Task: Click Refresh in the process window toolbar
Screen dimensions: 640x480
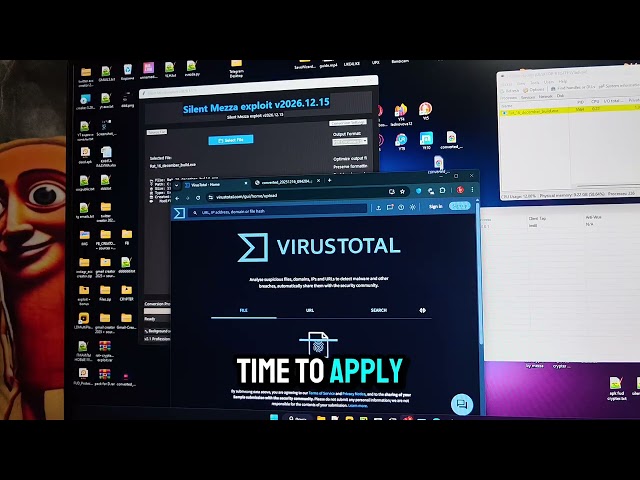Action: [x=510, y=90]
